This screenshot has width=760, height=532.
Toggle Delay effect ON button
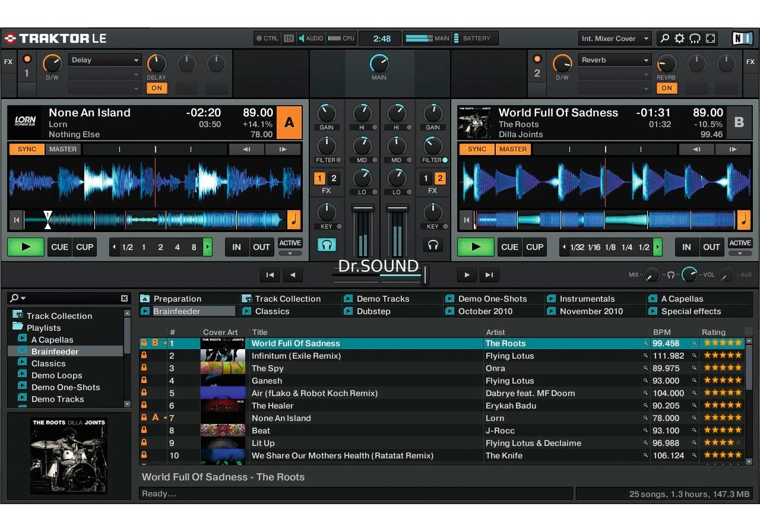coord(157,88)
